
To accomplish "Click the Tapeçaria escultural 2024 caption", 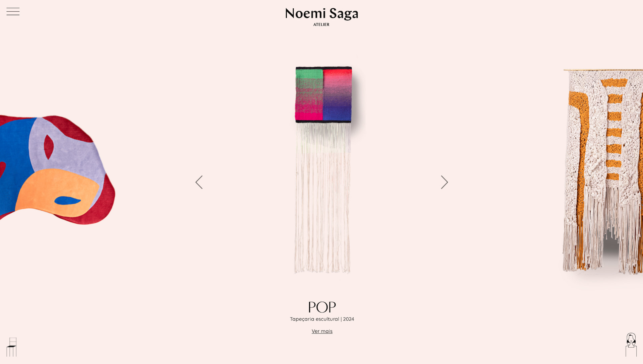I will [322, 319].
